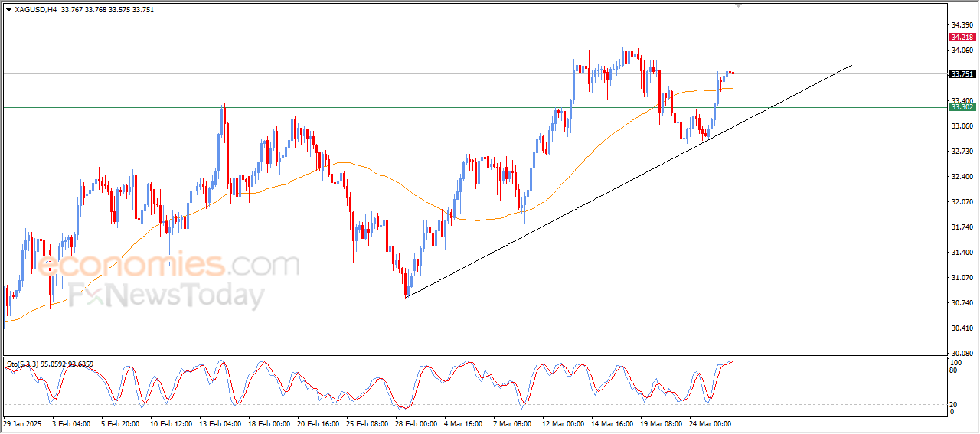Click the FxNewsToday watermark text
Screen dimensions: 980x434
click(x=166, y=295)
